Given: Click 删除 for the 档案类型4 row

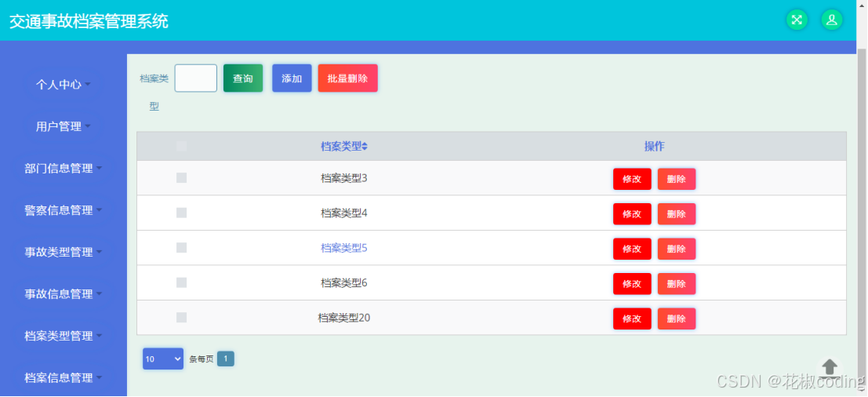Looking at the screenshot, I should (677, 213).
